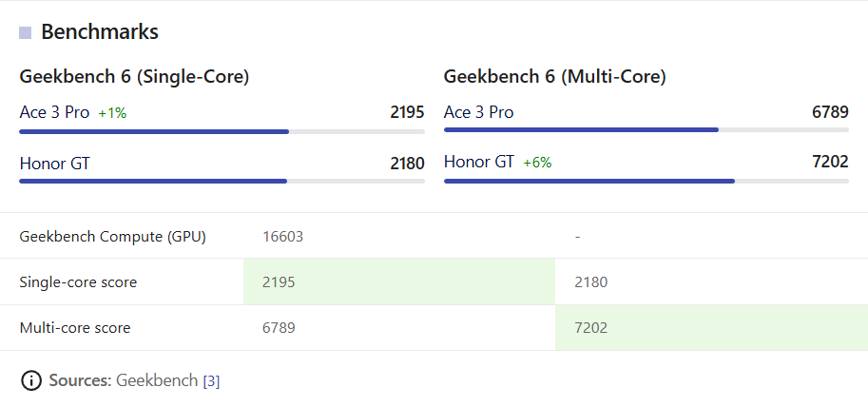Click the Sources: Geekbench text

coord(124,381)
